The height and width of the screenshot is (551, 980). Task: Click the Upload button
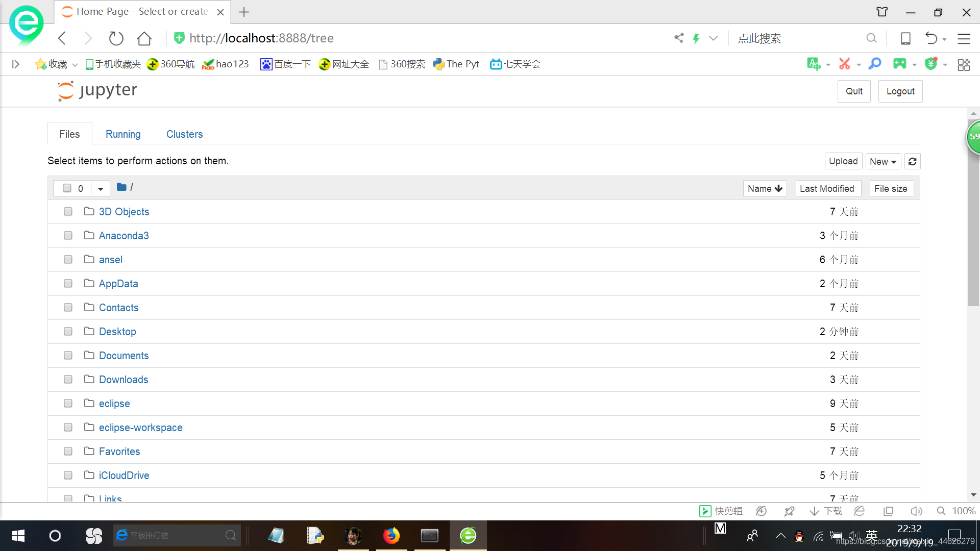tap(843, 161)
